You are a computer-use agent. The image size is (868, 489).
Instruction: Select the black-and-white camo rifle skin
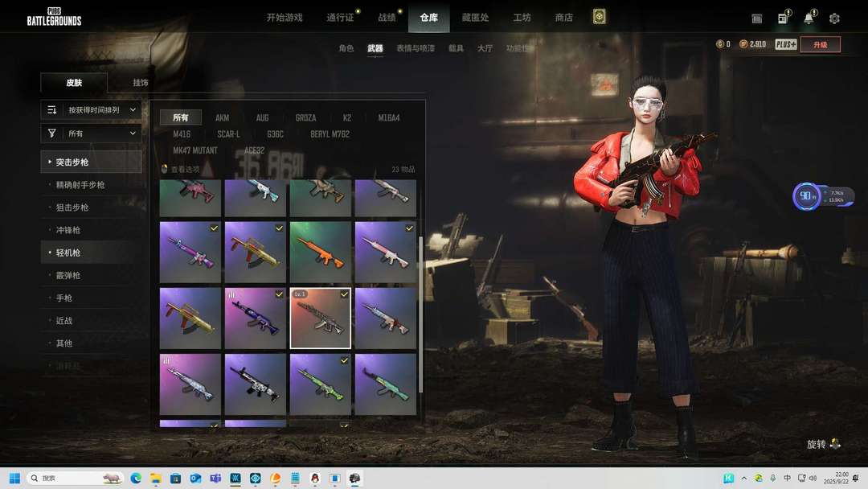256,384
